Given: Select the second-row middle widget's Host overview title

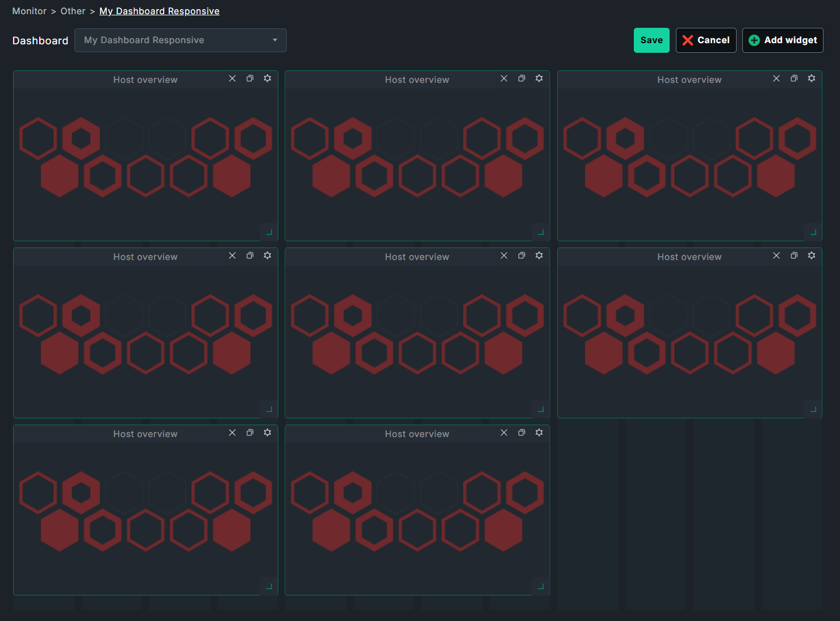Looking at the screenshot, I should pos(417,257).
